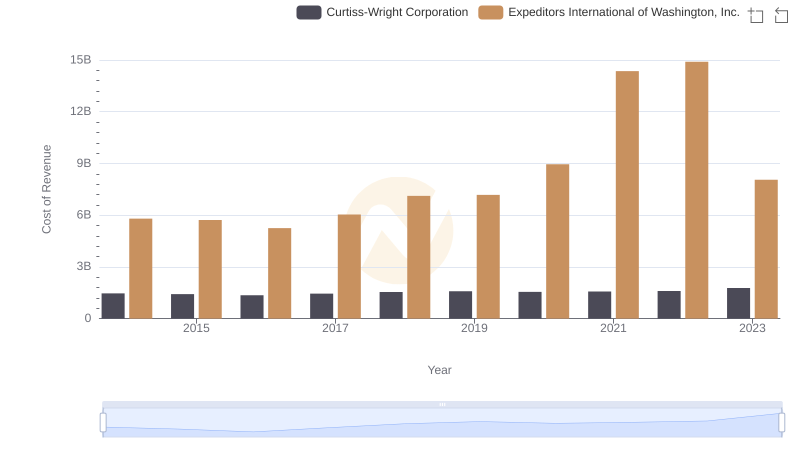Click the Expeditors bar for 2020
The height and width of the screenshot is (461, 800).
tap(558, 241)
